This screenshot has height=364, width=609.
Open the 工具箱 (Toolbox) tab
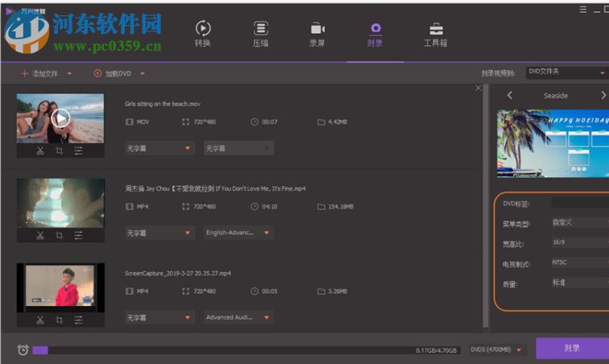[x=435, y=34]
